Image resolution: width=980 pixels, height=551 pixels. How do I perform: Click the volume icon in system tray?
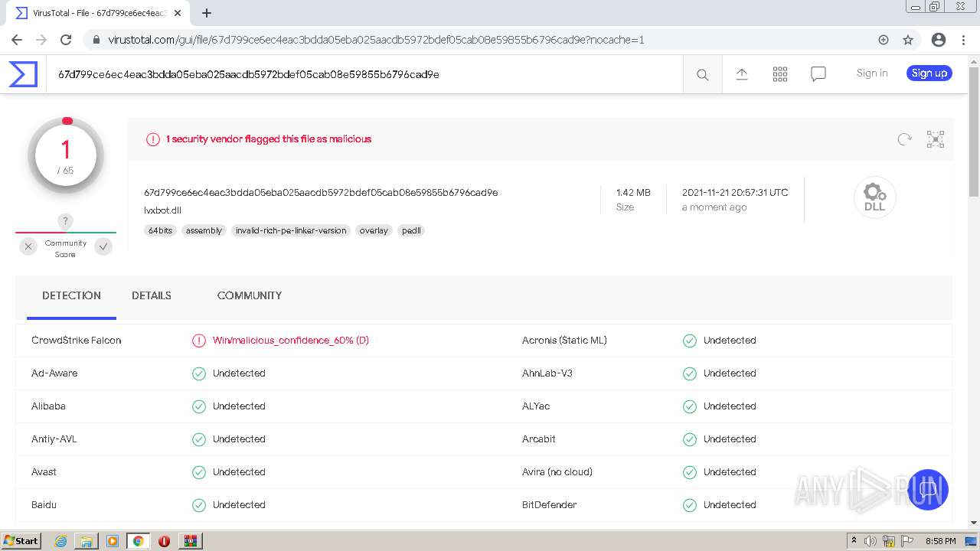871,541
